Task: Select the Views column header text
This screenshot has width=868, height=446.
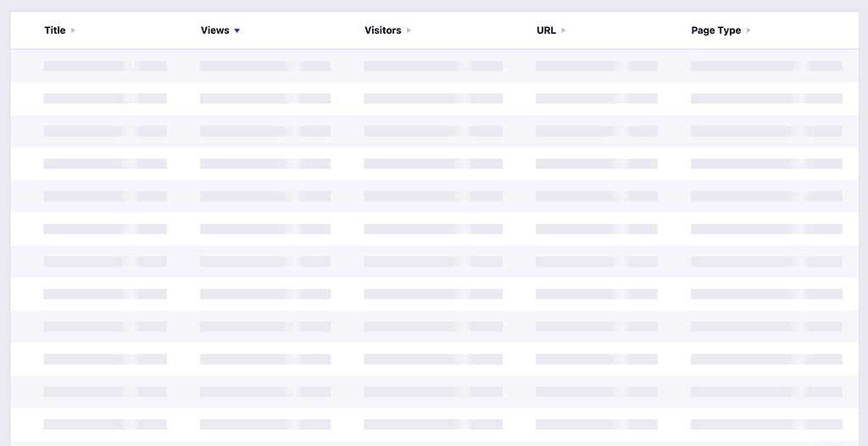Action: coord(214,31)
